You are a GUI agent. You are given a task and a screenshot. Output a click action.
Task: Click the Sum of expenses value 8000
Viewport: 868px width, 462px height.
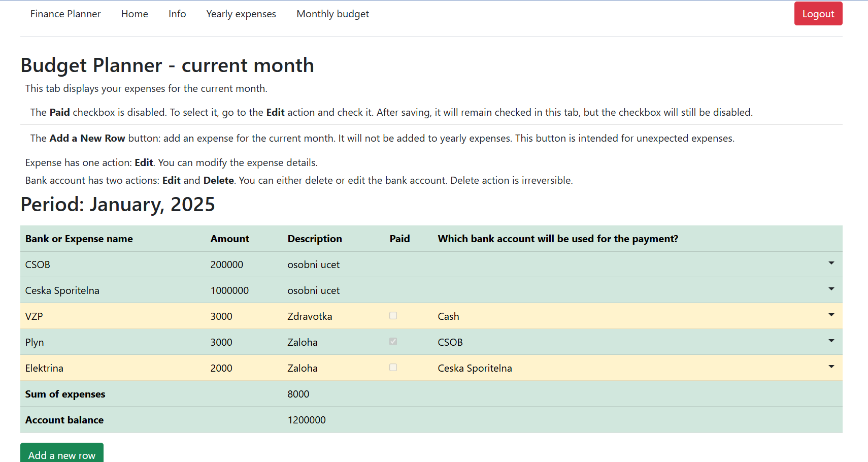(x=298, y=394)
